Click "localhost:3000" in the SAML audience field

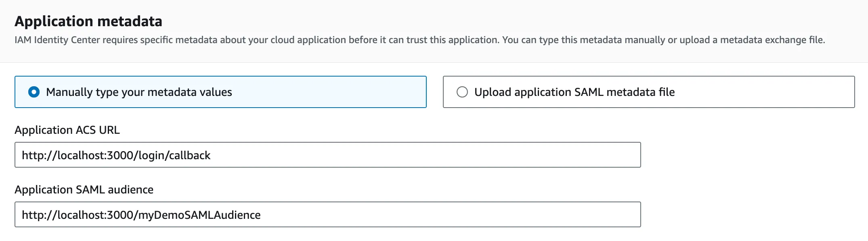point(96,215)
